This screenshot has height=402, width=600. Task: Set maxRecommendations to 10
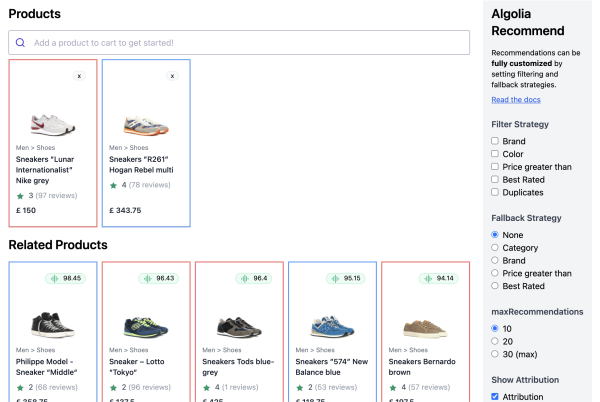coord(495,328)
